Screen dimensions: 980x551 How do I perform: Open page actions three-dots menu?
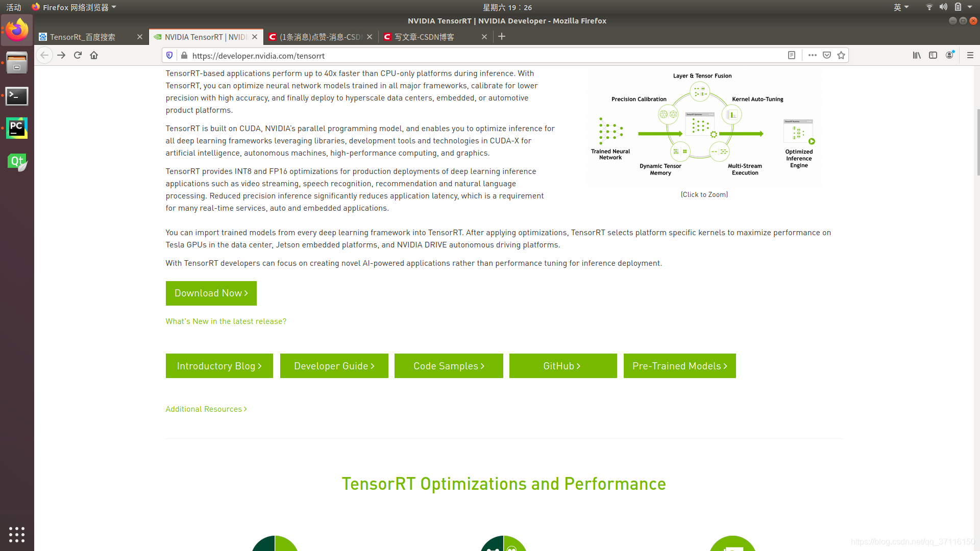pyautogui.click(x=813, y=55)
